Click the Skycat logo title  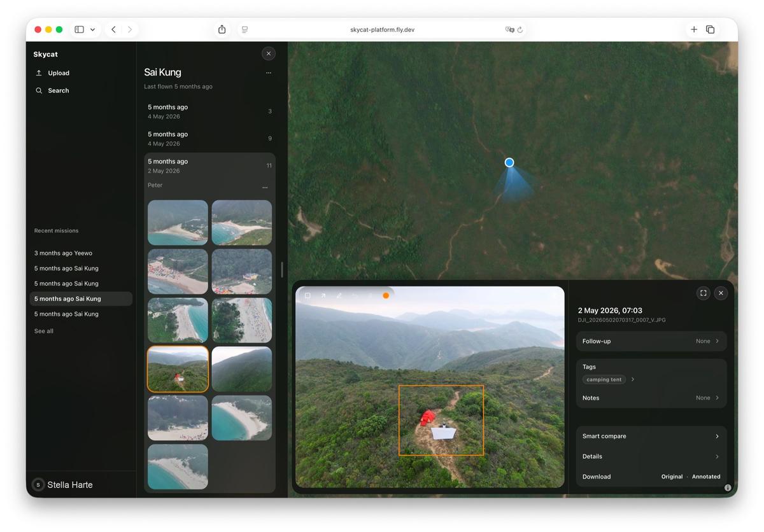coord(46,55)
